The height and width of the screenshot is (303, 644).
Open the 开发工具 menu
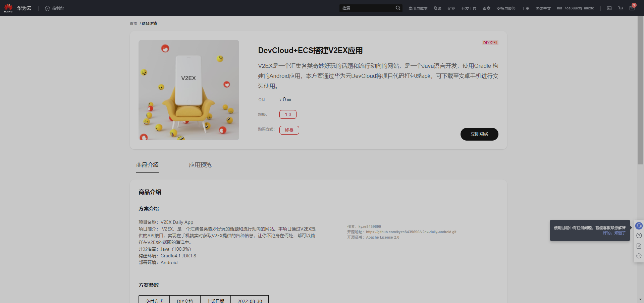tap(469, 8)
